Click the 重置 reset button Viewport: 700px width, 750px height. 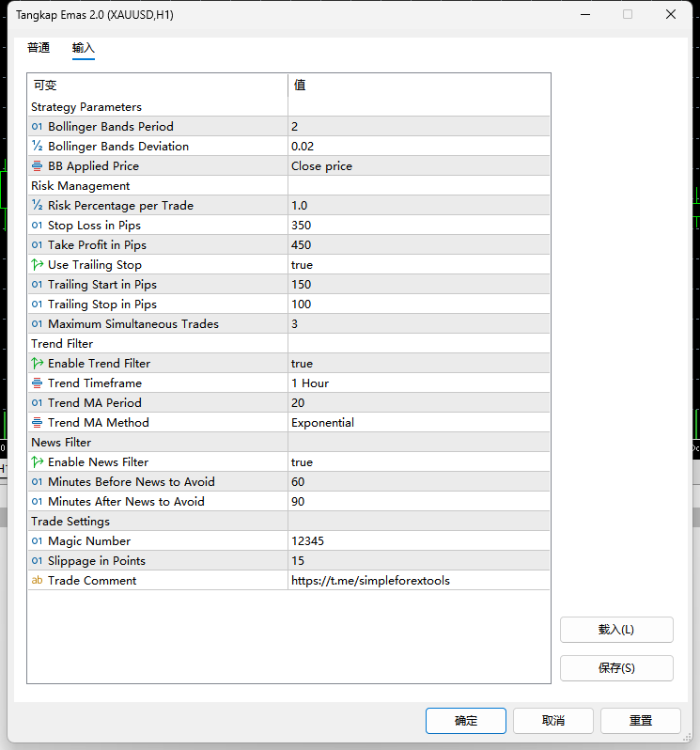pos(641,721)
